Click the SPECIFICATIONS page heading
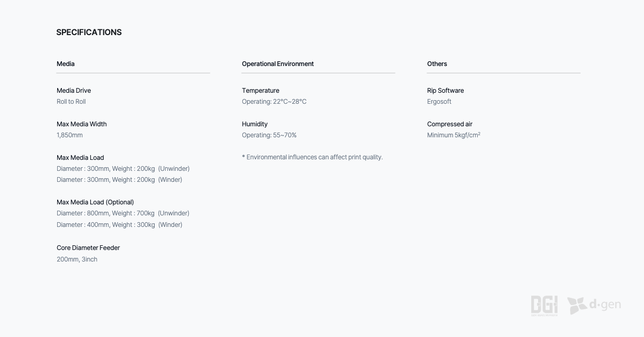The height and width of the screenshot is (337, 644). [x=89, y=32]
